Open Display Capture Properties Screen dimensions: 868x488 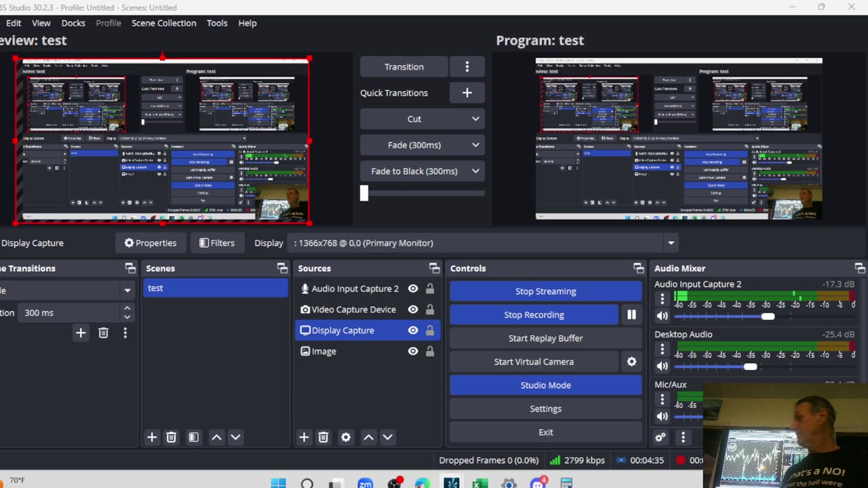click(x=150, y=243)
